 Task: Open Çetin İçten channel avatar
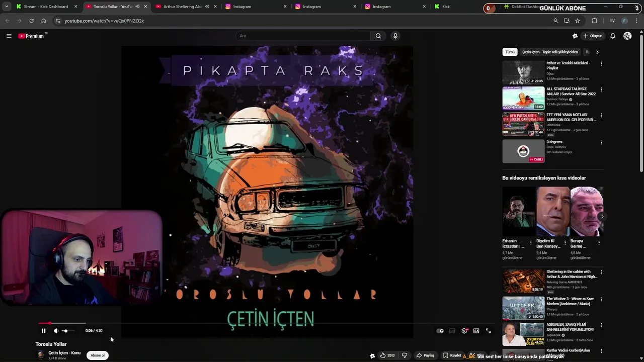40,355
